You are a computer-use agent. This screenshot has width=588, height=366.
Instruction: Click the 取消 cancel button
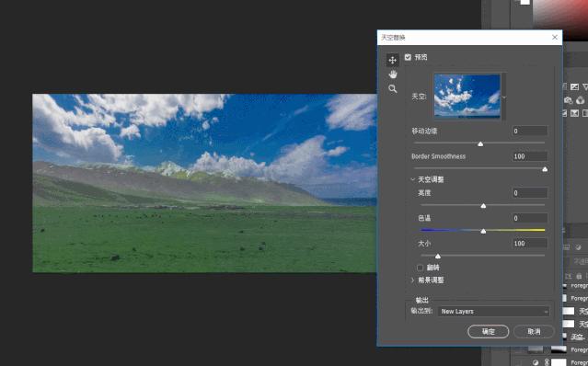coord(534,332)
